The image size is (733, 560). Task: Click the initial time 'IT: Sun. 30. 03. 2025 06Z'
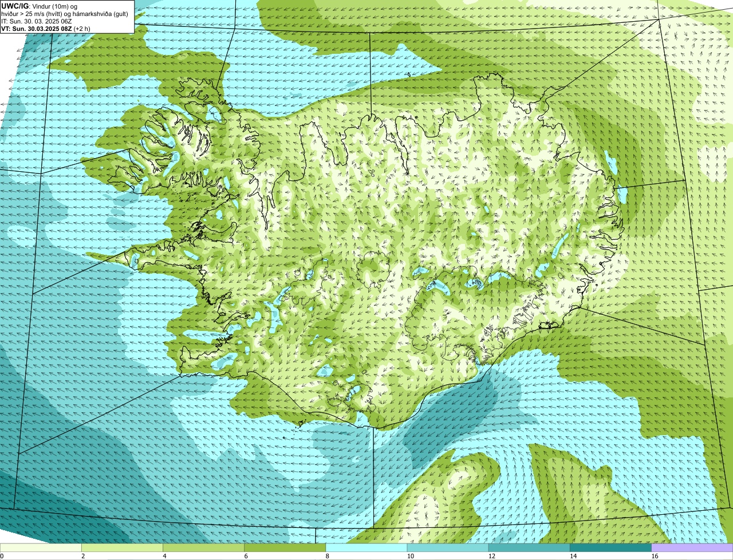[x=37, y=21]
